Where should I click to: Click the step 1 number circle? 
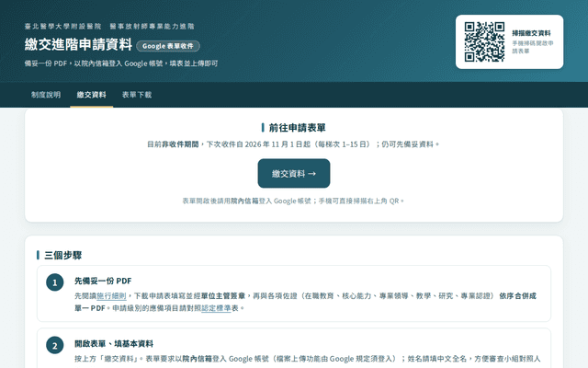coord(55,282)
